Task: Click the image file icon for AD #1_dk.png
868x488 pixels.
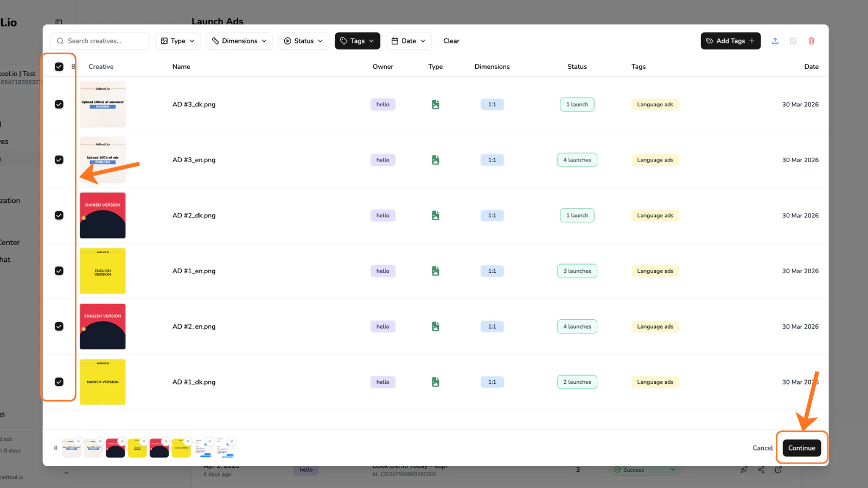Action: click(435, 382)
